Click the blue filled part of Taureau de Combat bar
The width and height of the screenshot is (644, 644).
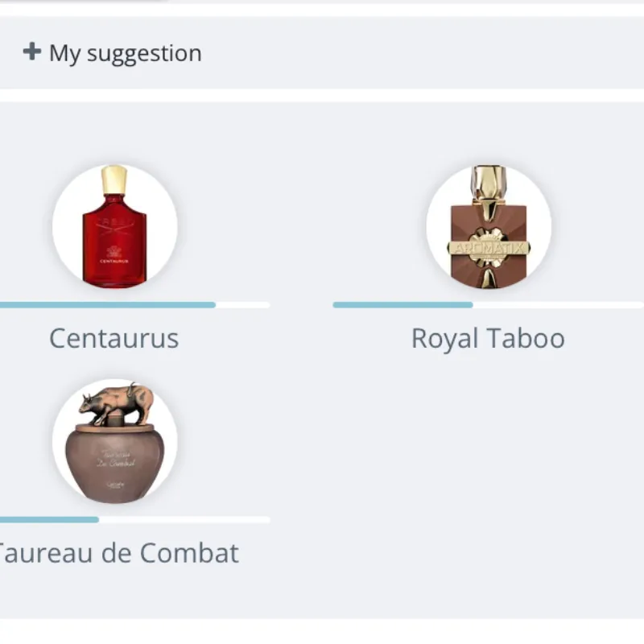(48, 520)
